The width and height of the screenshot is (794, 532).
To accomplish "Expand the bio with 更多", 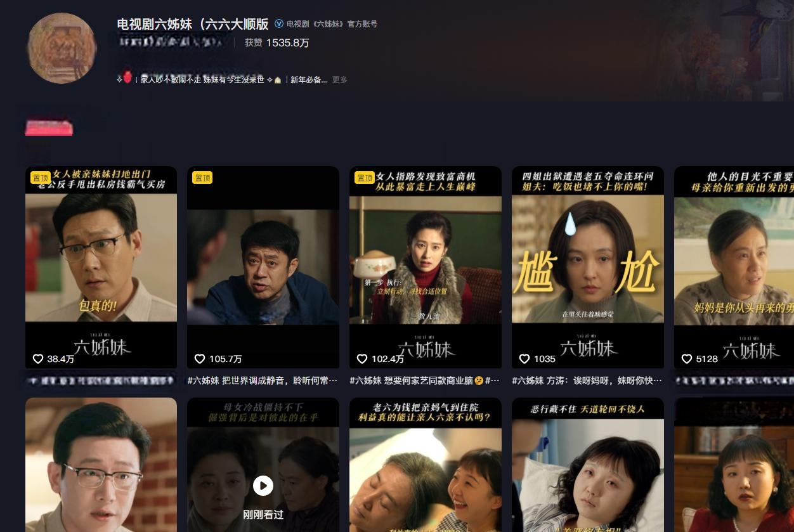I will click(x=340, y=80).
